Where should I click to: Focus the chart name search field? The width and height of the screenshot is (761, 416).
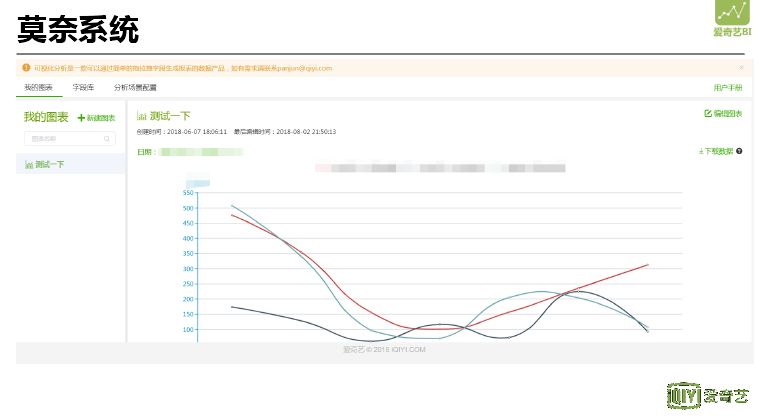pos(70,139)
